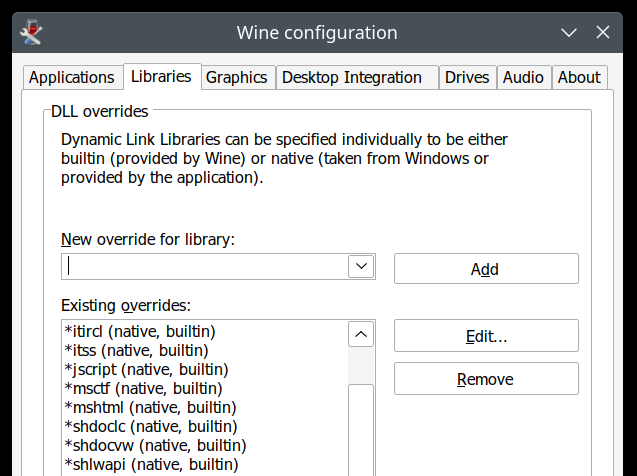
Task: Switch to the Audio tab
Action: pos(523,78)
